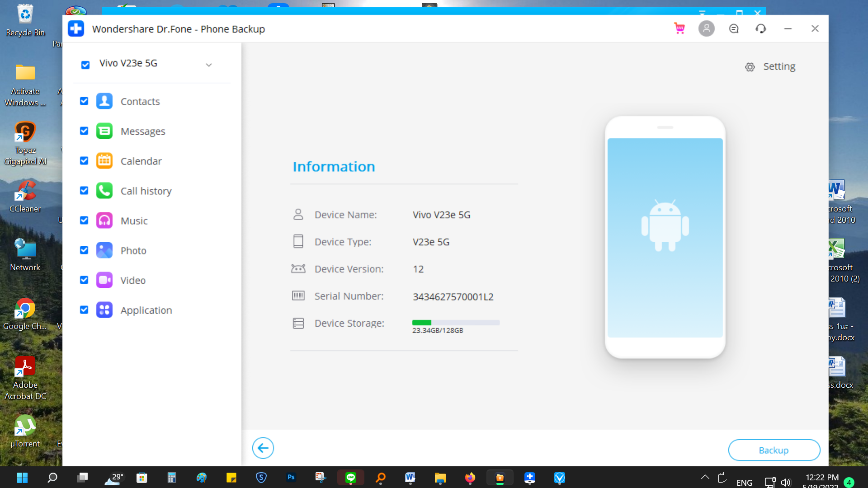The image size is (868, 488).
Task: Open Photoshop from the taskbar
Action: tap(291, 477)
